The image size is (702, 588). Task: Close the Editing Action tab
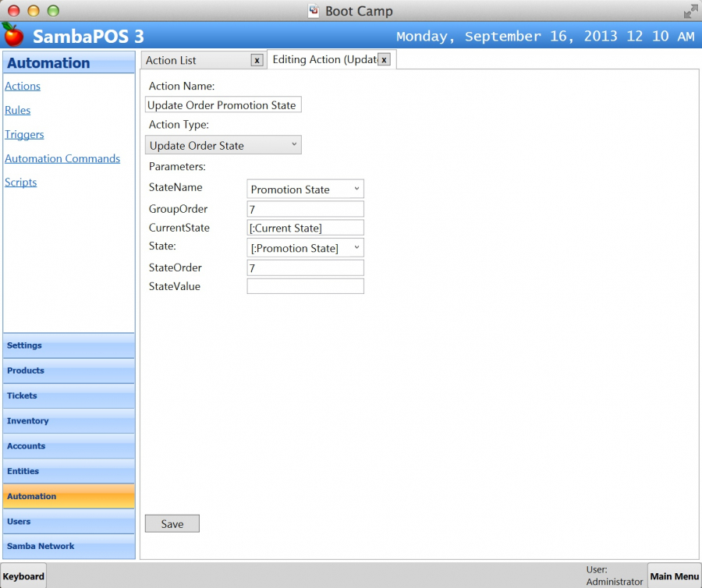pos(384,60)
